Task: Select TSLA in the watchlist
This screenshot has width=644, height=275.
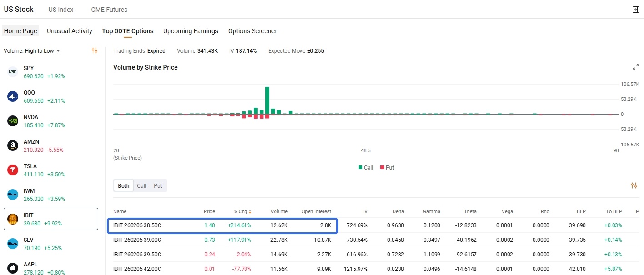Action: tap(51, 170)
